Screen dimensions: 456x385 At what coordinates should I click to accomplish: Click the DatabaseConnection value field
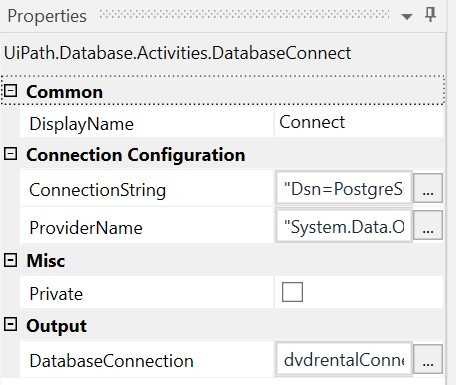[x=344, y=359]
